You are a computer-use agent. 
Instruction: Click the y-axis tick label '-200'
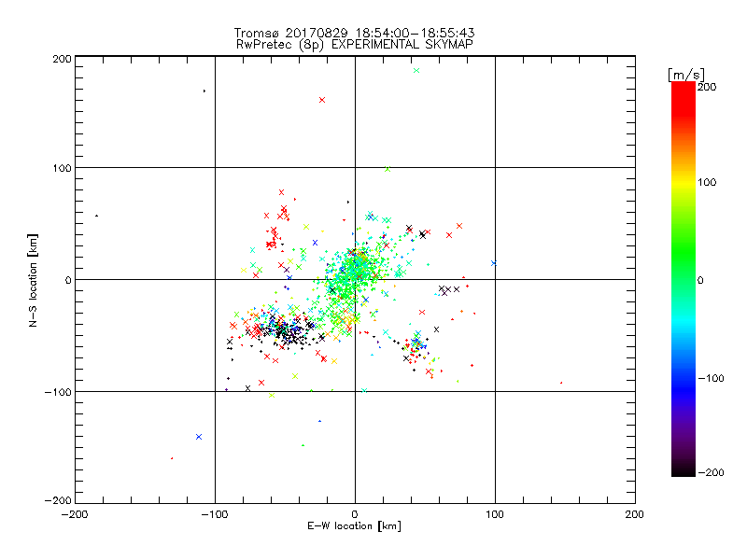[58, 500]
